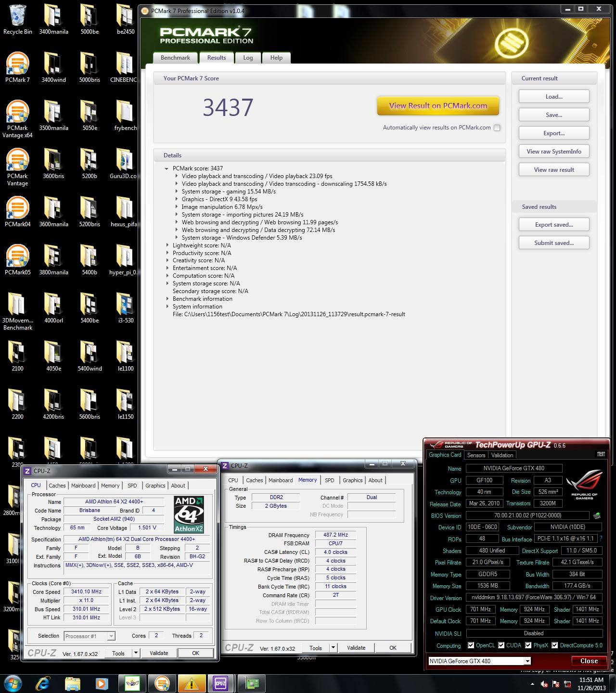This screenshot has height=693, width=616.
Task: Click the Load... button
Action: click(554, 97)
